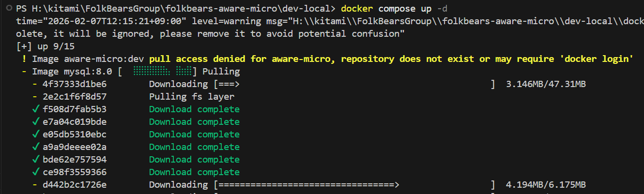Click the '[+] up 9/15' progress line
644x194 pixels.
coord(45,46)
